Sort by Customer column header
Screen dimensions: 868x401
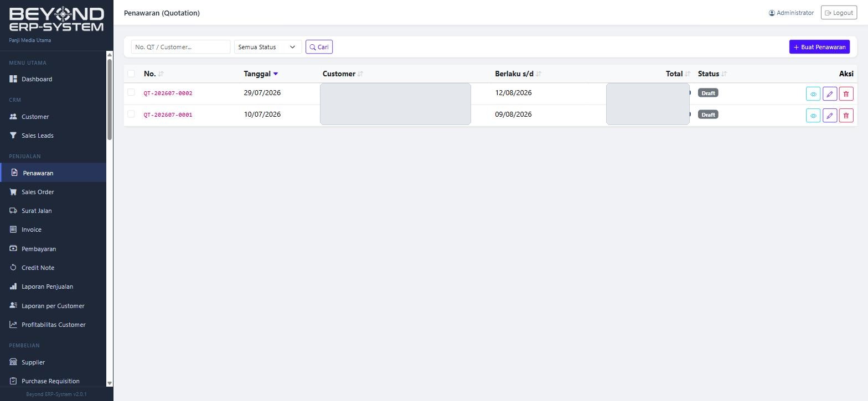pos(343,74)
